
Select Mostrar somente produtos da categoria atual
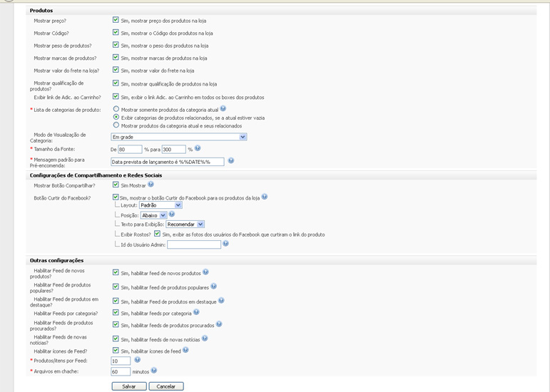[116, 109]
